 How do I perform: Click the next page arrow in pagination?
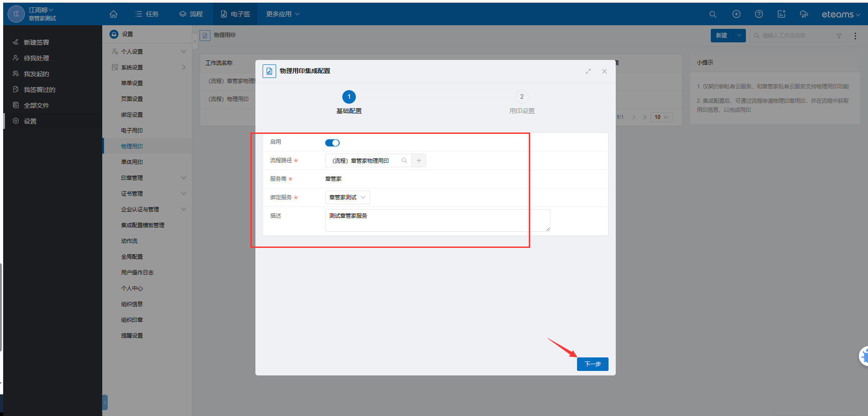click(x=634, y=117)
